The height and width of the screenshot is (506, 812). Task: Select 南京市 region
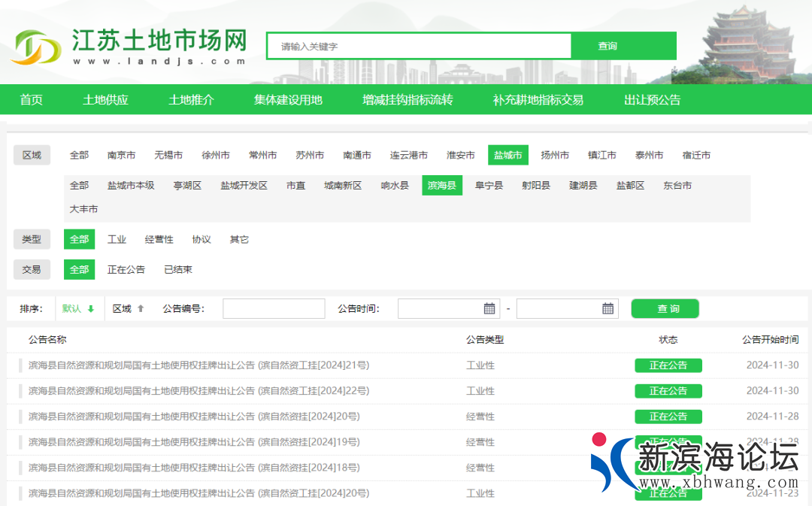121,155
